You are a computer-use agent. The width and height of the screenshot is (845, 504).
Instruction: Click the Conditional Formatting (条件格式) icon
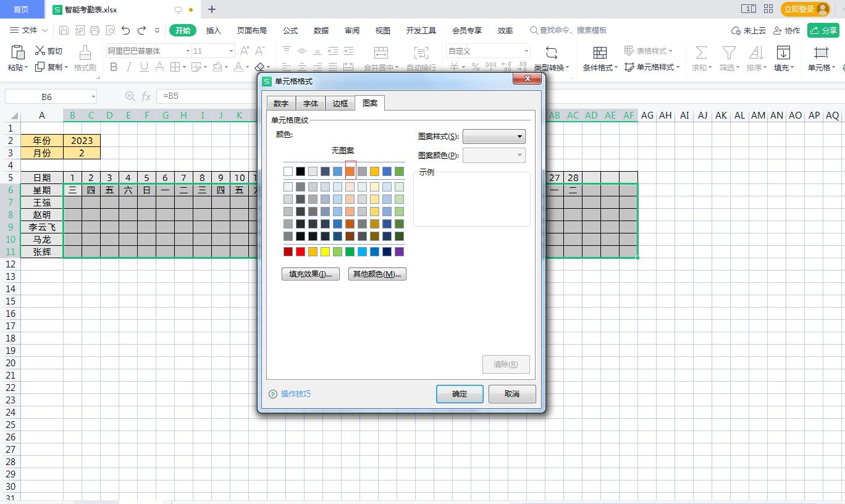(x=599, y=52)
